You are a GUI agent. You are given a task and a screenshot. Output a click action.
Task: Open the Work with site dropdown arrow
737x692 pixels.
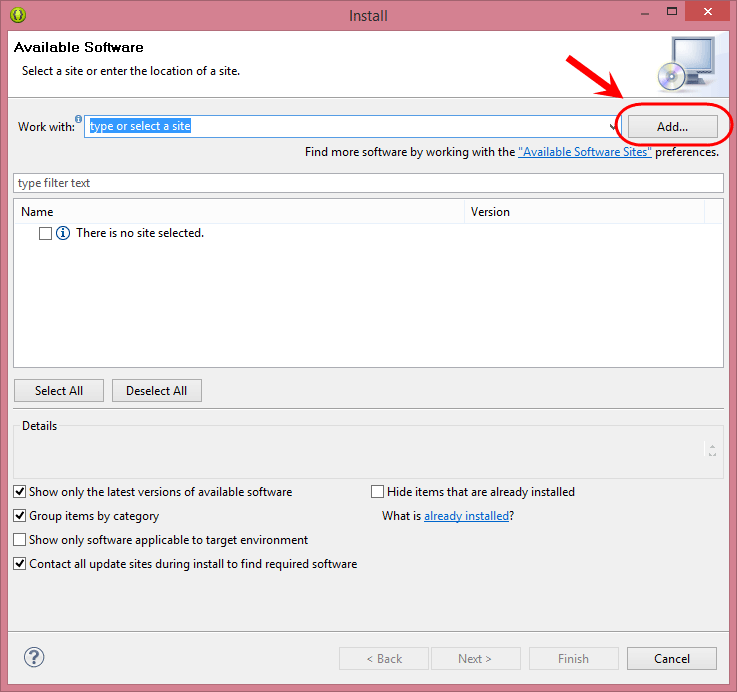point(612,126)
